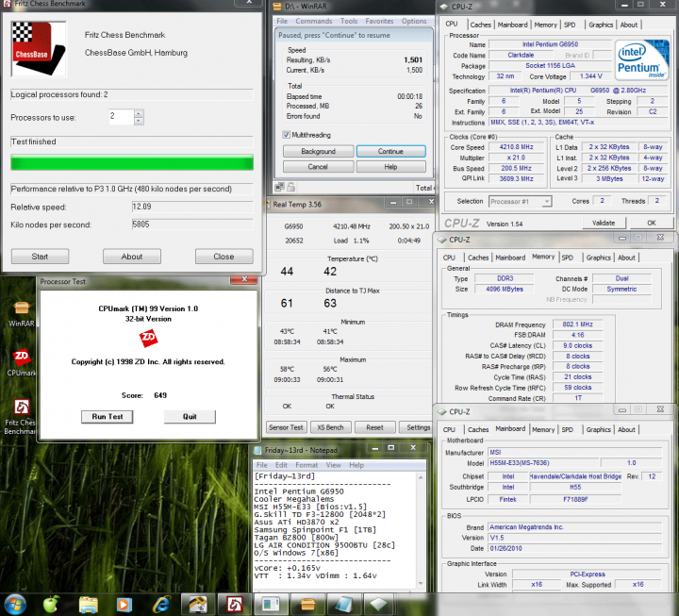Open Settings in Real Temp

417,427
